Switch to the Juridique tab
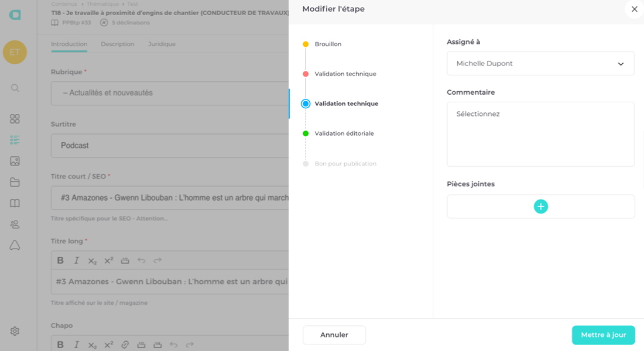 [x=162, y=44]
